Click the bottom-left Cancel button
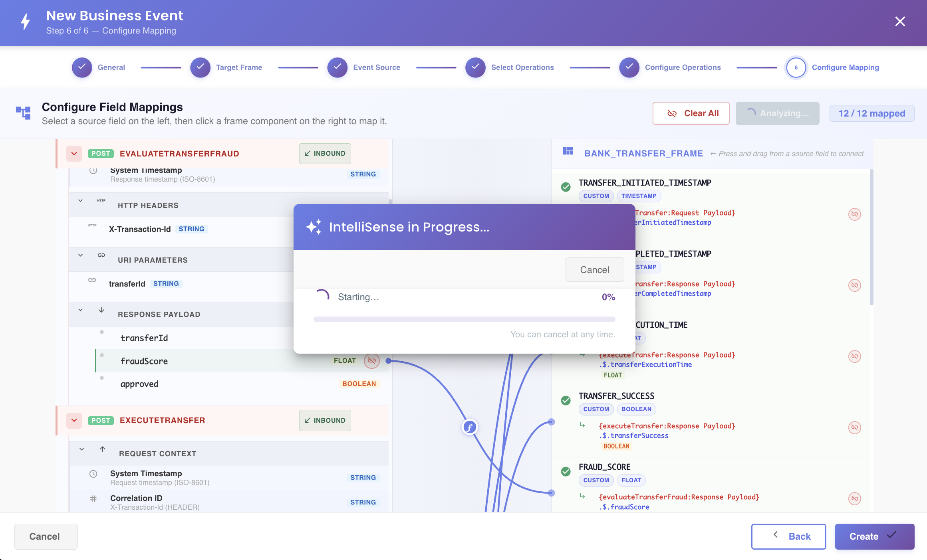The height and width of the screenshot is (560, 927). click(x=46, y=536)
